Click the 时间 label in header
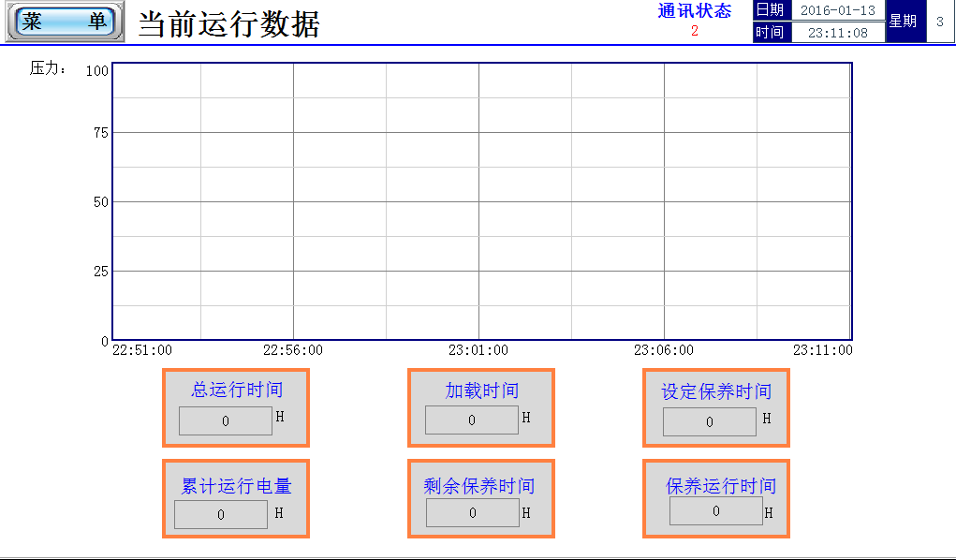 770,32
